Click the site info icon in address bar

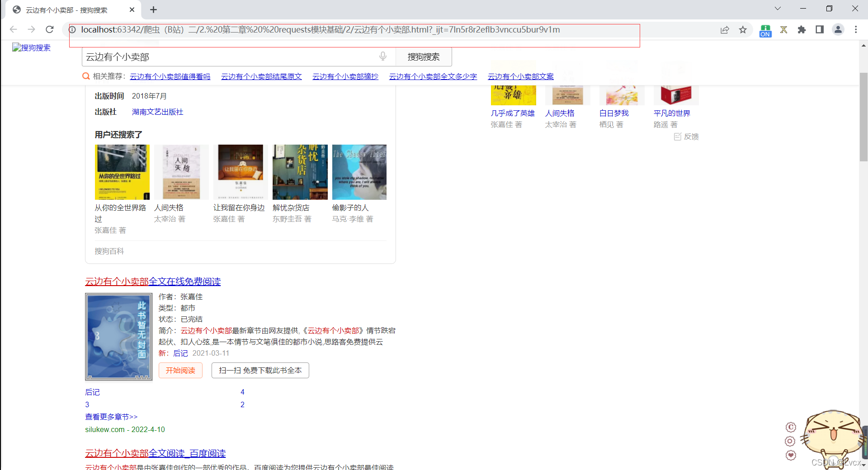(72, 30)
